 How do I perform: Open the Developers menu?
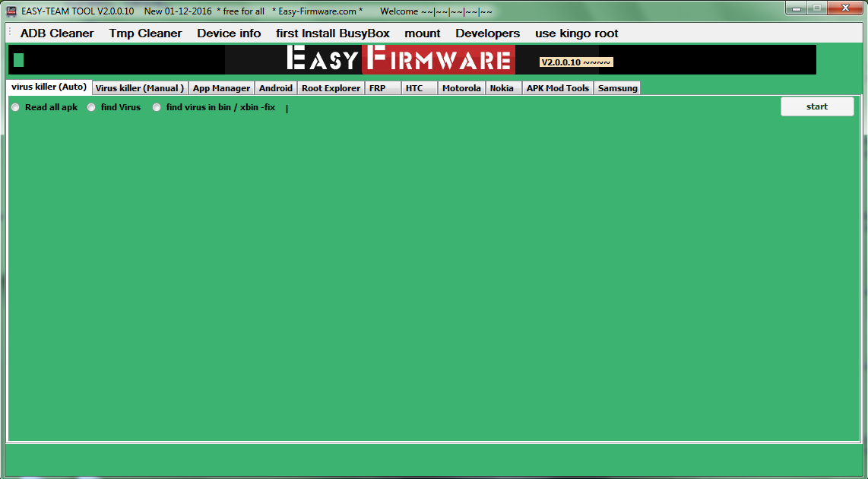(488, 33)
